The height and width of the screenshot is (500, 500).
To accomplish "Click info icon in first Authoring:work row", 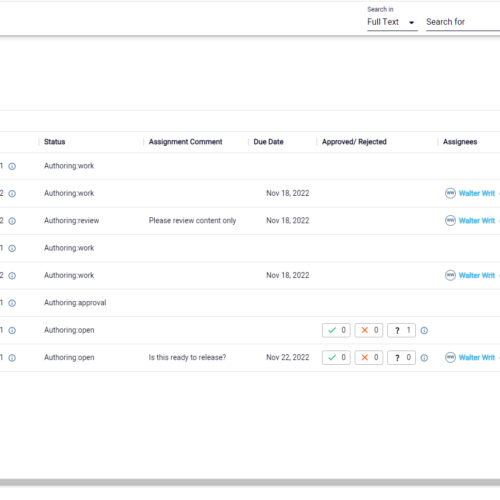I will click(x=12, y=166).
